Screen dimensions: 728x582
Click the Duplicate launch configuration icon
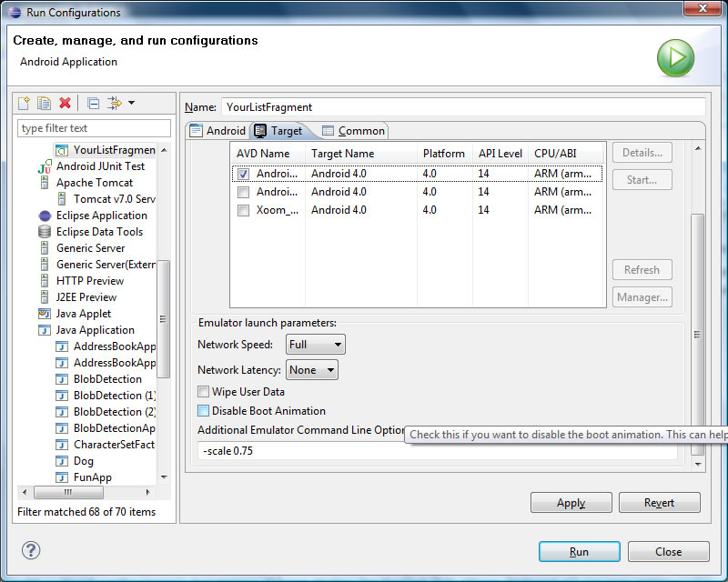[x=44, y=103]
